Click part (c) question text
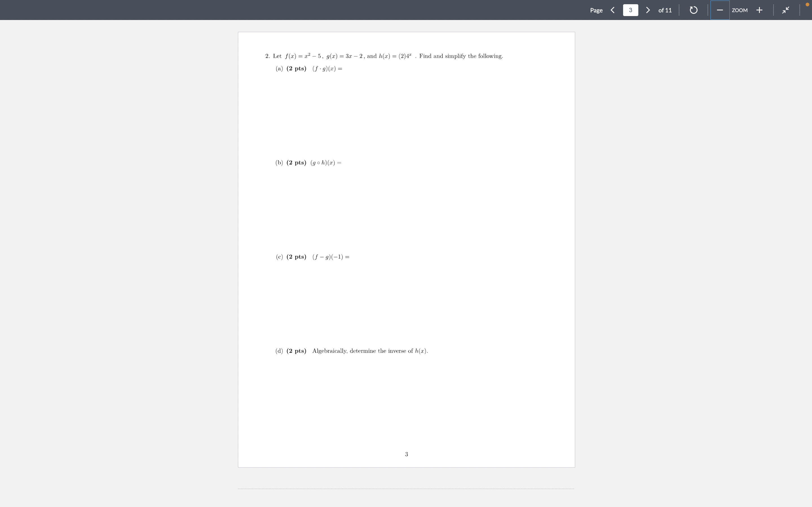Image resolution: width=812 pixels, height=507 pixels. [x=312, y=257]
